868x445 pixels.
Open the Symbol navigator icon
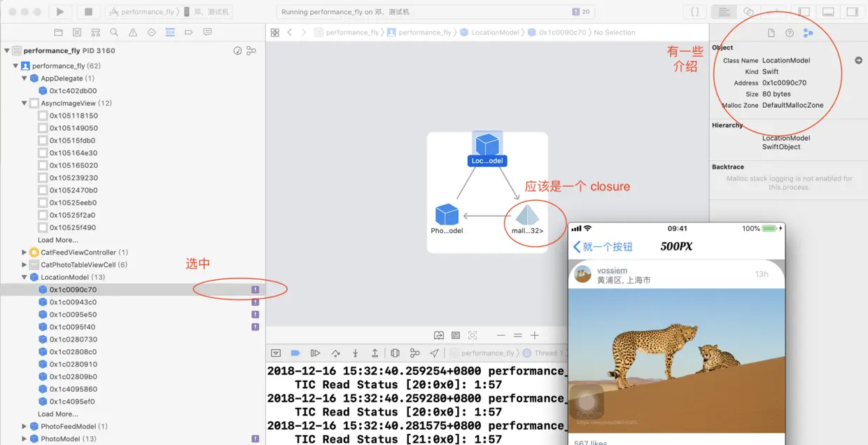point(95,32)
